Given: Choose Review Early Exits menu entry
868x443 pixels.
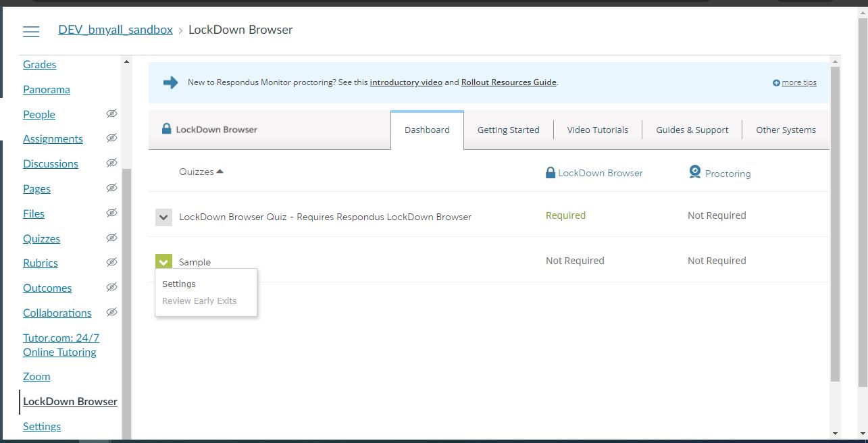Looking at the screenshot, I should [x=199, y=301].
